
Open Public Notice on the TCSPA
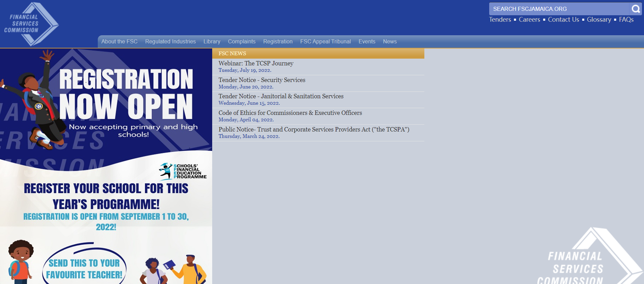(314, 129)
